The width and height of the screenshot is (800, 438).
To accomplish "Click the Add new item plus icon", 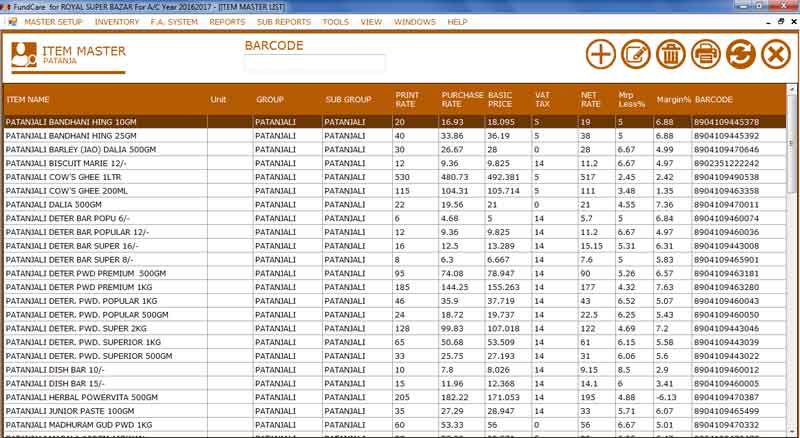I will point(601,54).
